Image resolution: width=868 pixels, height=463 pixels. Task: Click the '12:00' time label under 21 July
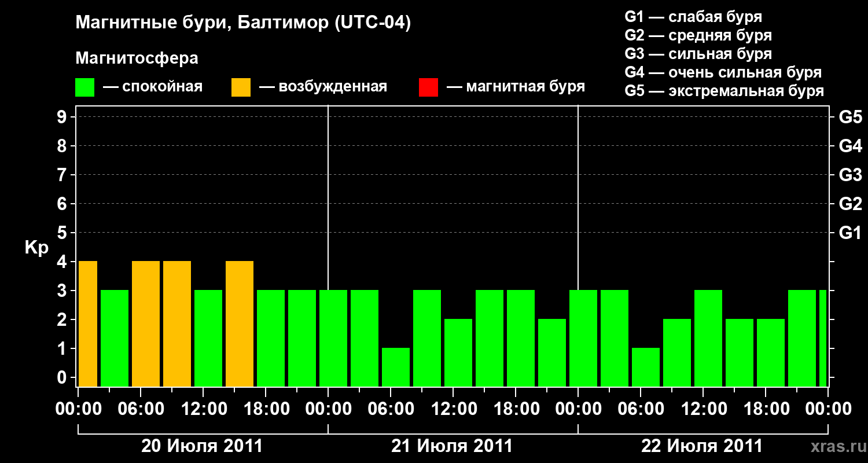coord(453,409)
